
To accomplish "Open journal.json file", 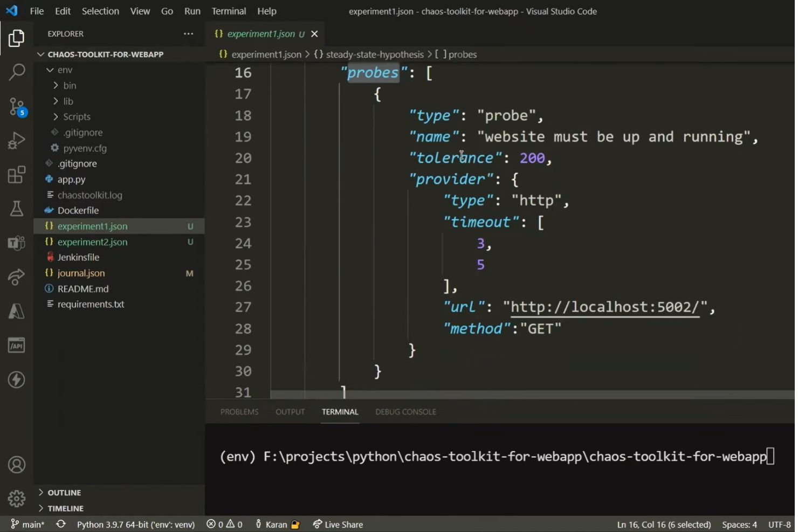I will point(81,273).
